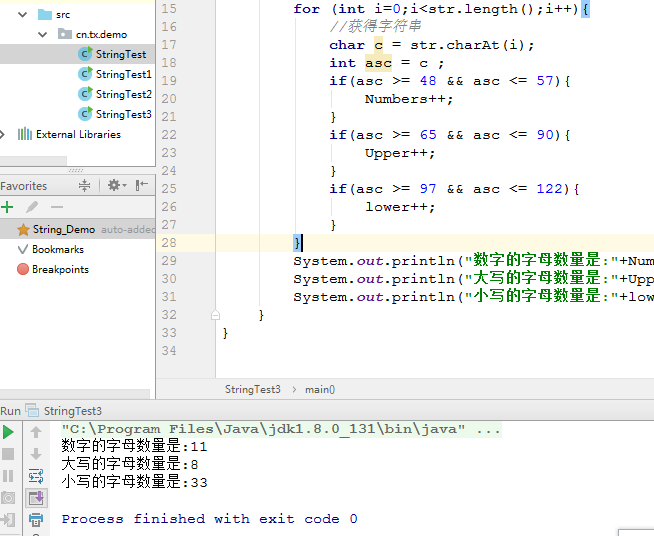Screen dimensions: 654x536
Task: Go up the stack trace
Action: (x=36, y=432)
